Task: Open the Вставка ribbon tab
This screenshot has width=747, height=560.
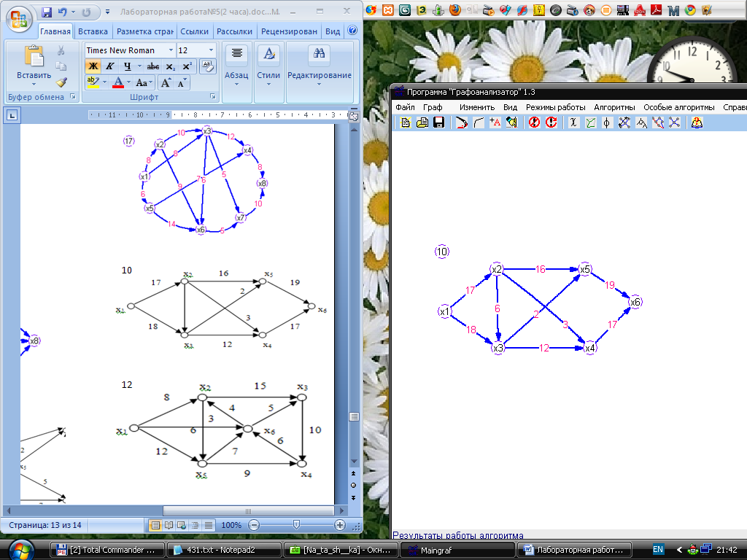Action: [93, 31]
